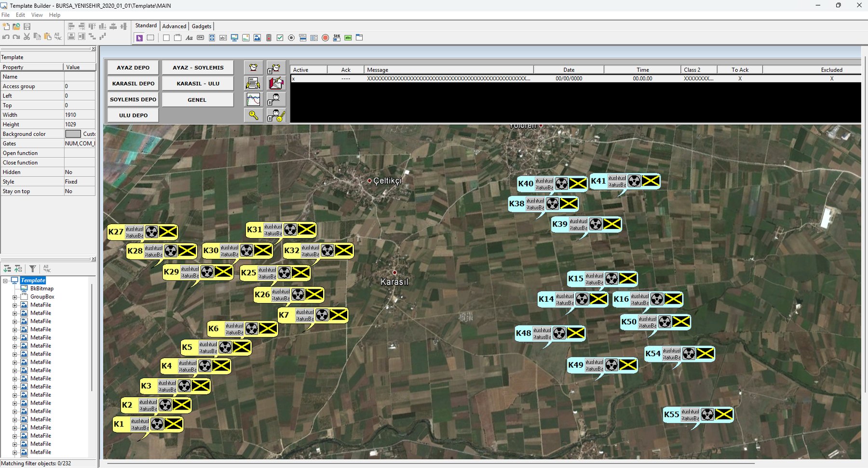Click the Date column header in alarm table
The height and width of the screenshot is (468, 868).
pos(569,70)
